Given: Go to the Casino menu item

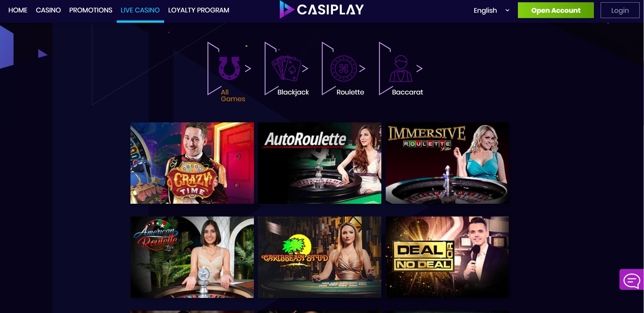Looking at the screenshot, I should click(x=48, y=10).
